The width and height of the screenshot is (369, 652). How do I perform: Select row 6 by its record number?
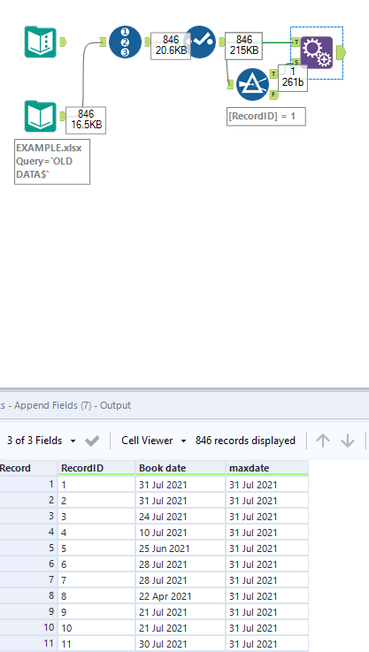pyautogui.click(x=28, y=564)
